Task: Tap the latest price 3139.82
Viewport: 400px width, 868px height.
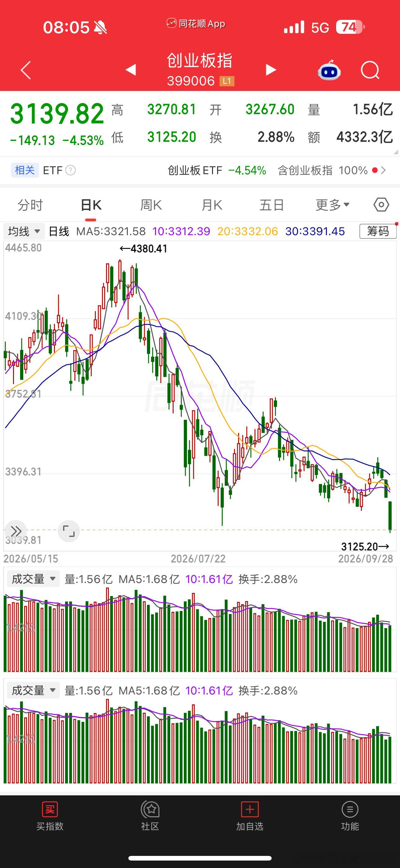Action: tap(57, 114)
